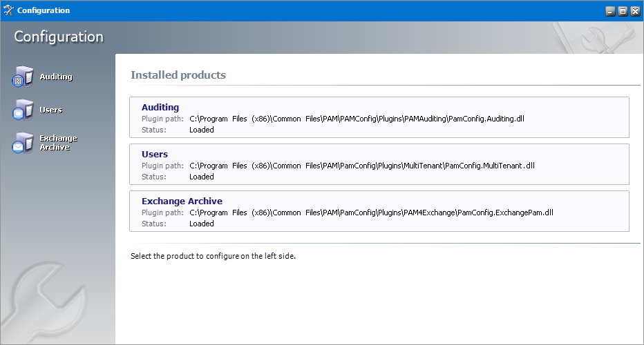Click the Loaded status of Auditing
The image size is (644, 345).
(x=202, y=130)
